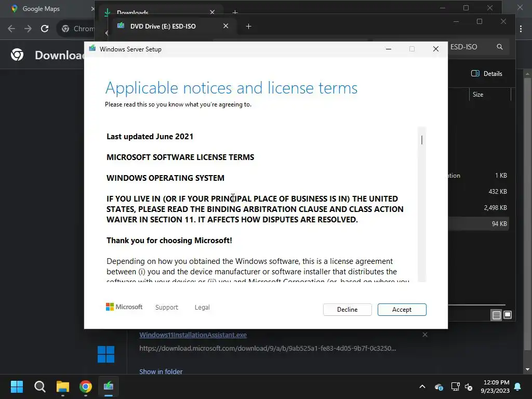Click the license text scrollbar thumb
Viewport: 532px width, 399px height.
(422, 140)
